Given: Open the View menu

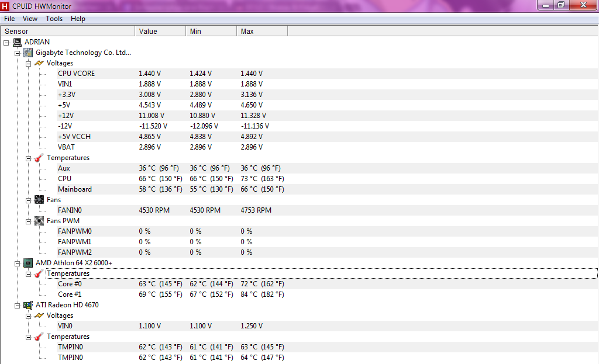Looking at the screenshot, I should 30,19.
